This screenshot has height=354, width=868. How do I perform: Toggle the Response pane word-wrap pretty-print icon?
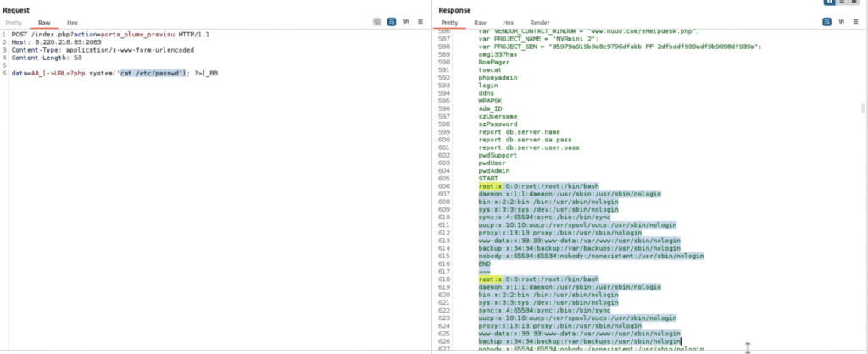[x=827, y=22]
